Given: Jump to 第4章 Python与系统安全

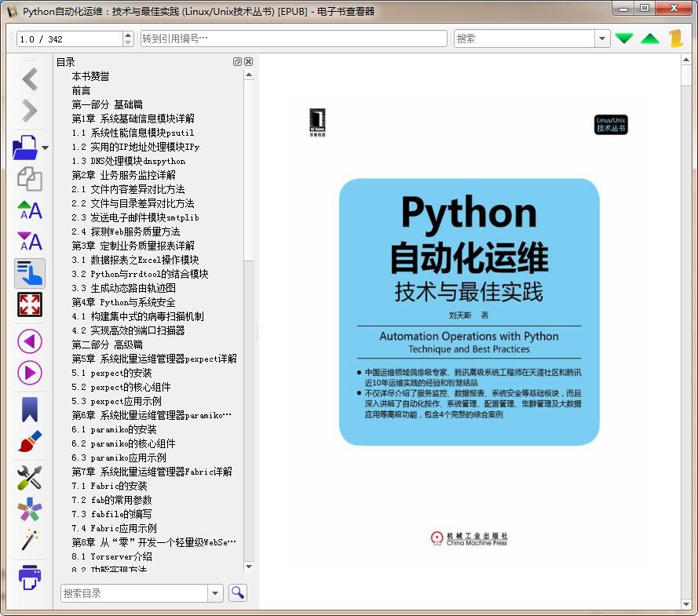Looking at the screenshot, I should (124, 302).
